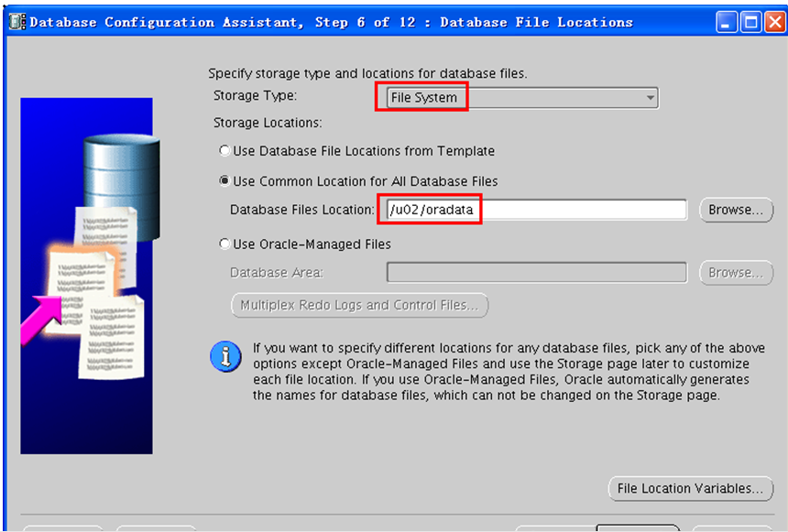Click Browse next to Database Files Location
Viewport: 788px width, 532px height.
pyautogui.click(x=736, y=210)
